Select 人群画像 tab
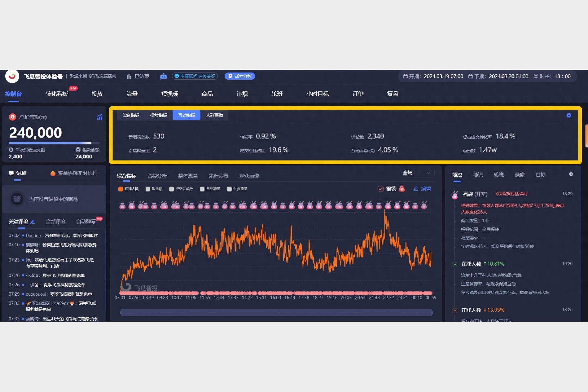 tap(214, 115)
